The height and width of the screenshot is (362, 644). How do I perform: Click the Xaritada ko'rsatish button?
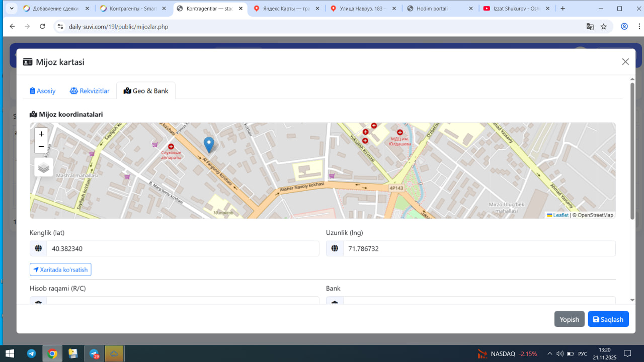point(60,270)
